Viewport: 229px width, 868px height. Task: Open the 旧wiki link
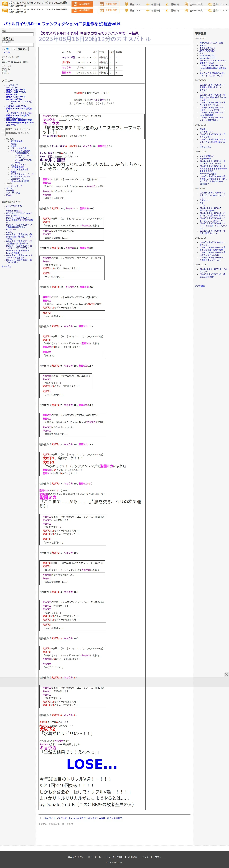9,195
